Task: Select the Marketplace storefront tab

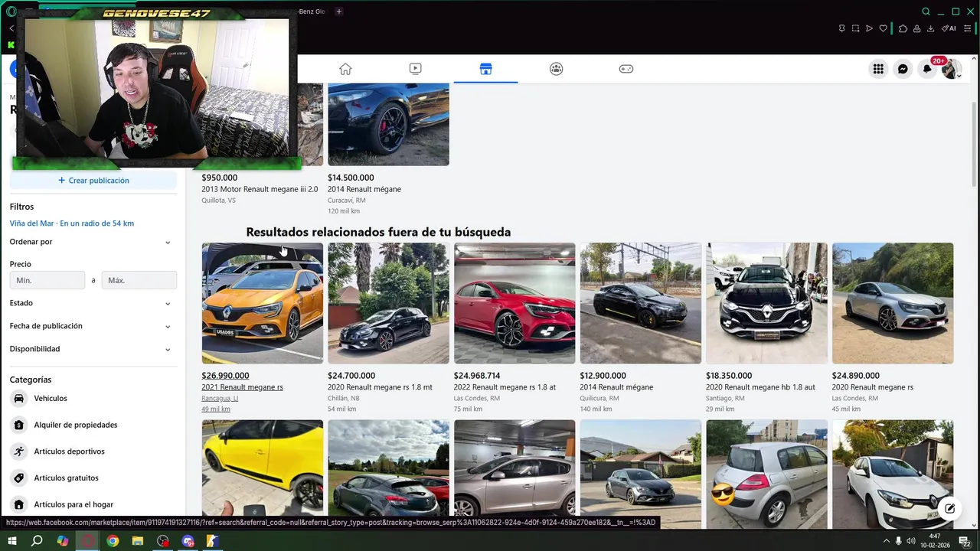Action: pos(485,69)
